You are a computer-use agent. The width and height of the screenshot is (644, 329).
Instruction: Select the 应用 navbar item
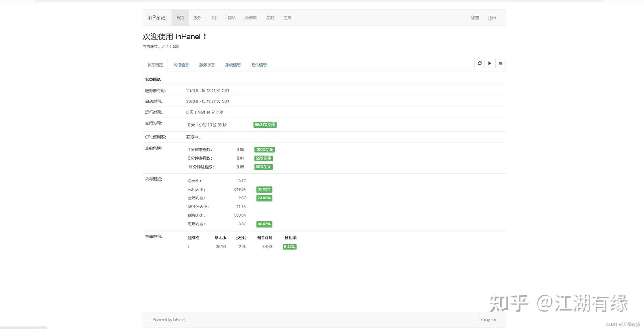(270, 18)
